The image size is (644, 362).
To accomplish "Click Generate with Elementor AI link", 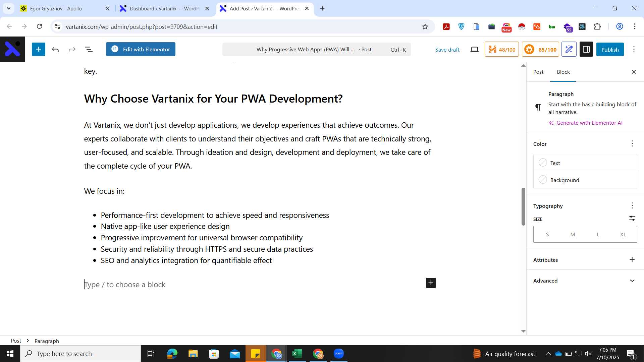I will [585, 123].
